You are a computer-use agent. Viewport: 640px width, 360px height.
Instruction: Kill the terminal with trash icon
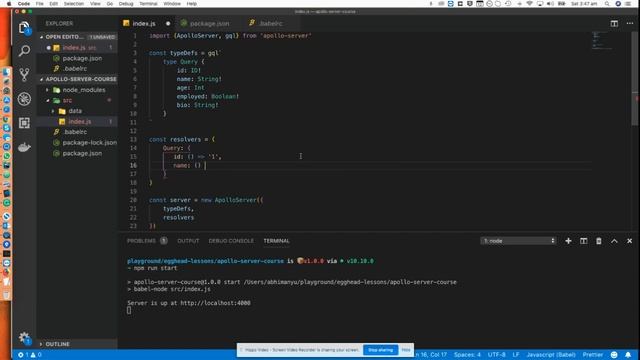pos(599,241)
